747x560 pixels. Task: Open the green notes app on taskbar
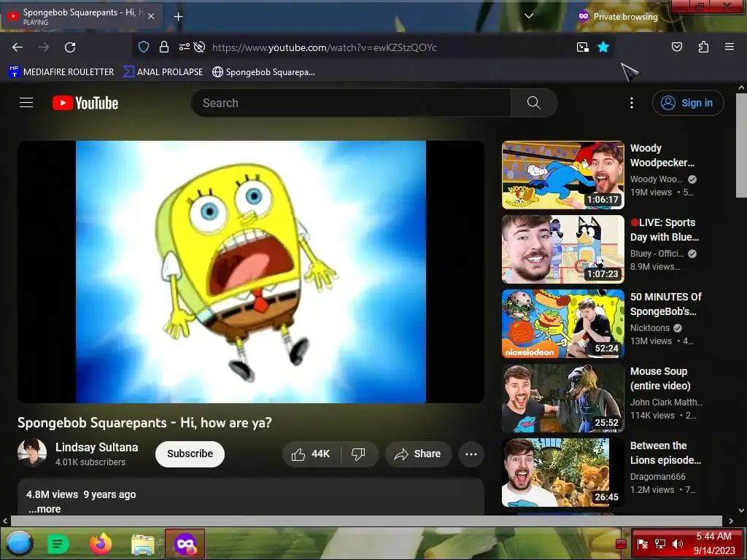[58, 544]
